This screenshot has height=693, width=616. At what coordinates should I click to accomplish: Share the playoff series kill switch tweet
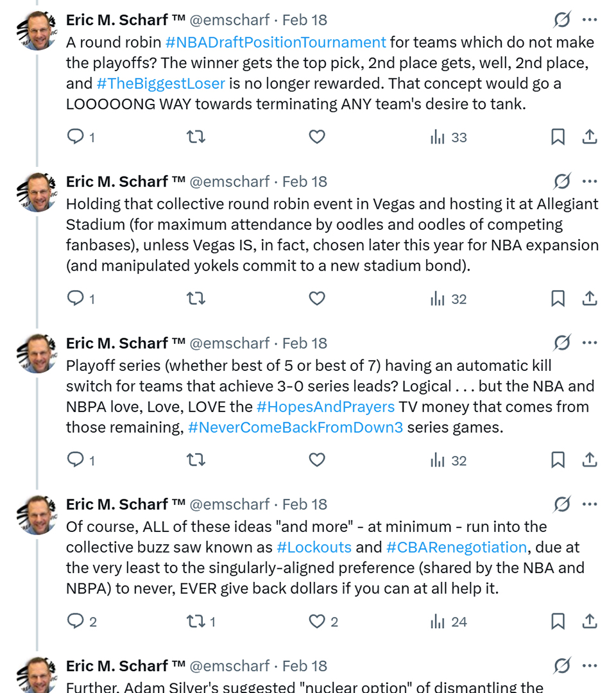(590, 460)
